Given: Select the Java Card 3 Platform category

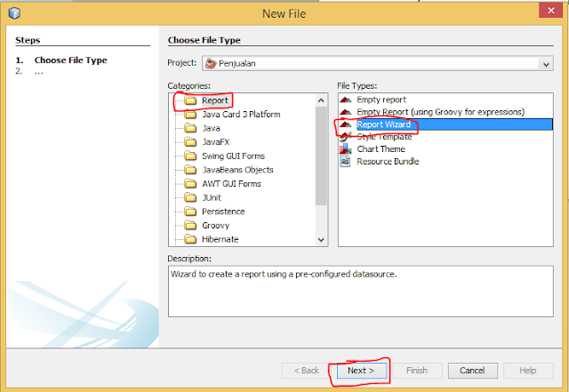Looking at the screenshot, I should pyautogui.click(x=241, y=115).
